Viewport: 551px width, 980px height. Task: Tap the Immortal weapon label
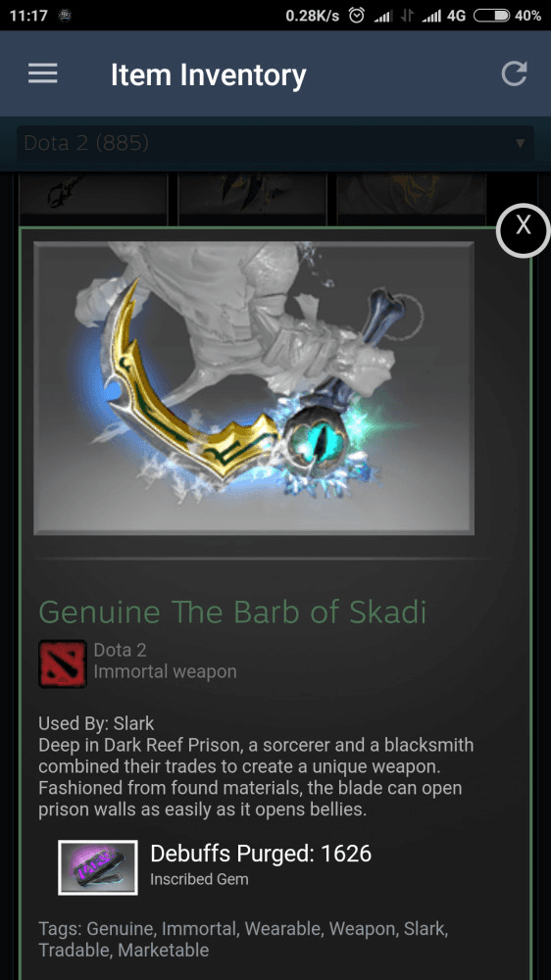point(165,672)
